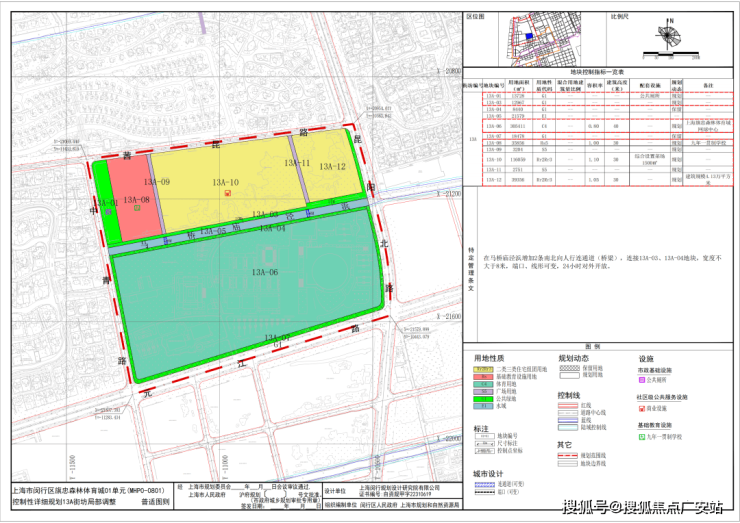Click the 13A-11 label on the map

[x=297, y=163]
